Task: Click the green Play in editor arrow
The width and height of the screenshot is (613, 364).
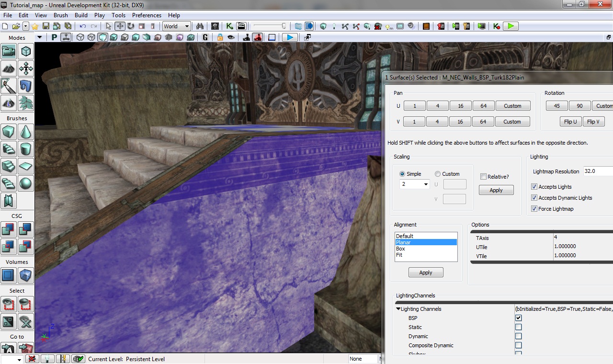Action: click(511, 26)
